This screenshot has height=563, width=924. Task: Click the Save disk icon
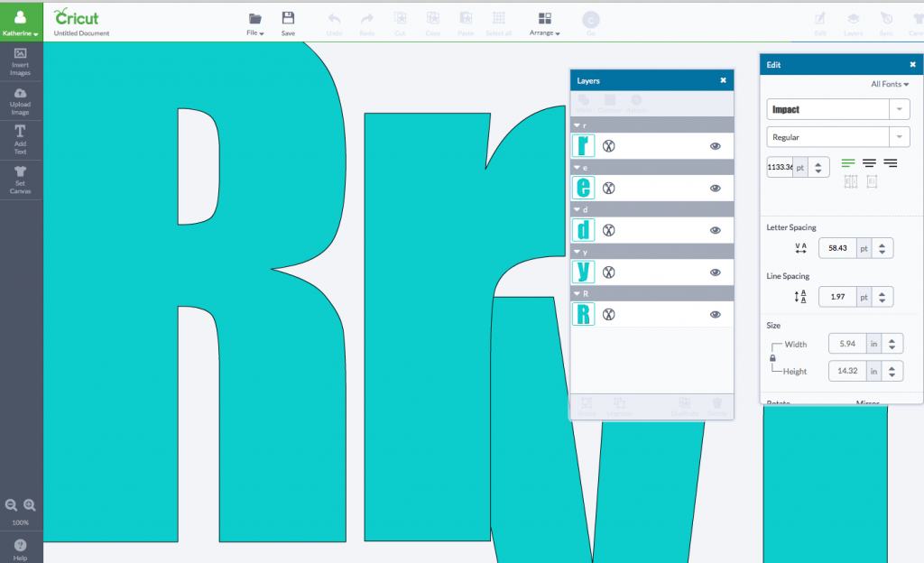click(x=288, y=18)
